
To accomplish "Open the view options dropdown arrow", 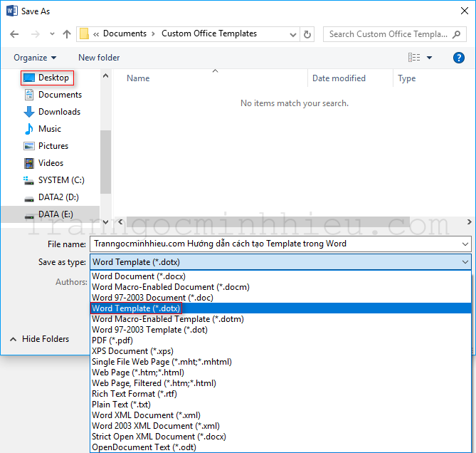I will [x=430, y=58].
